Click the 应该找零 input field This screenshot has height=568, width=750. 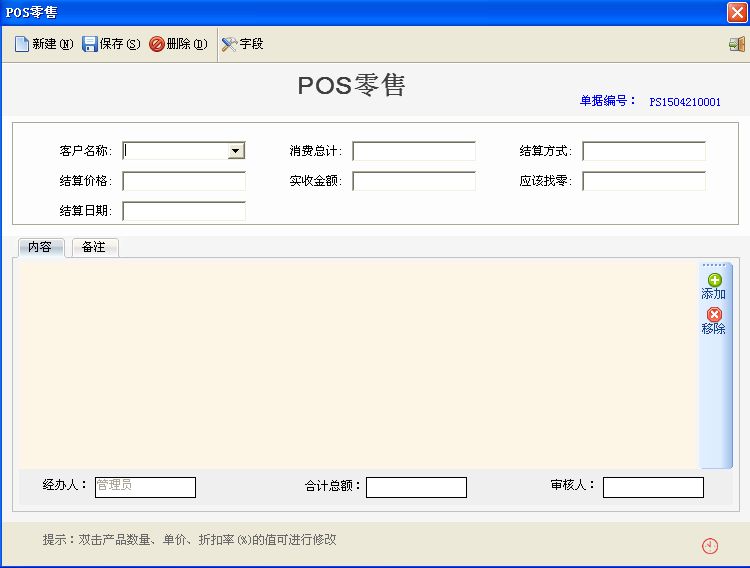[x=644, y=181]
